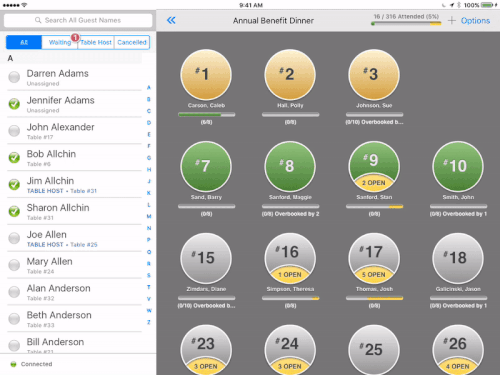Click the plus add icon near Options

(452, 21)
